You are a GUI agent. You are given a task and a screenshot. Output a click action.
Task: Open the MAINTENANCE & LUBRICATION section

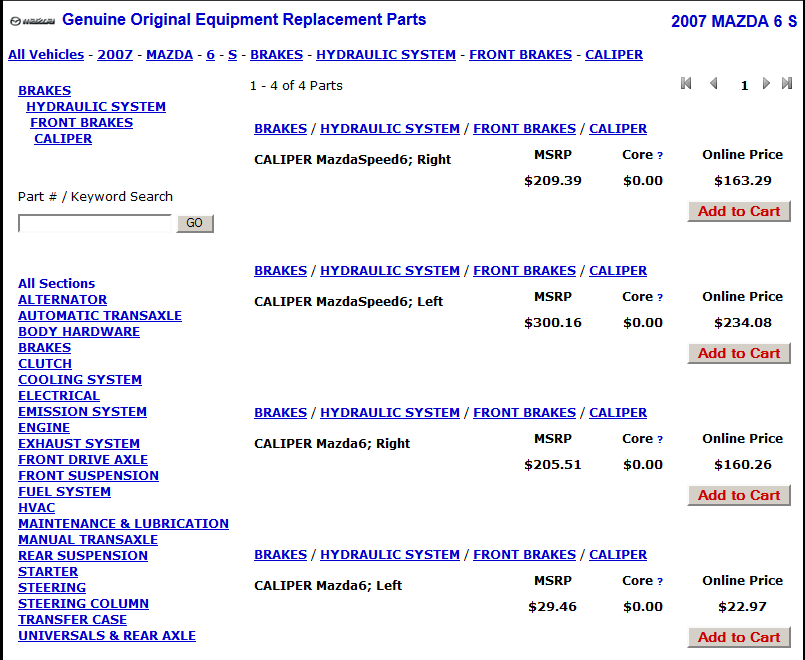(x=124, y=523)
